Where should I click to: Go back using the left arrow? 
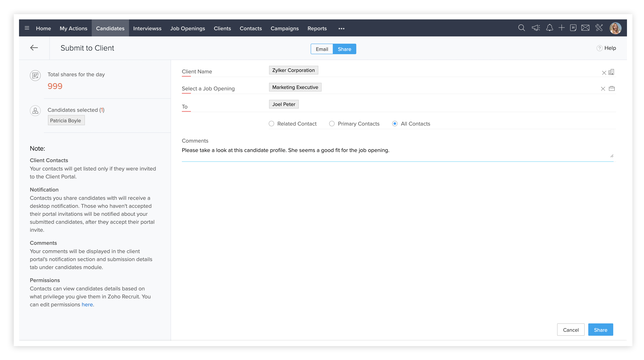click(x=34, y=48)
